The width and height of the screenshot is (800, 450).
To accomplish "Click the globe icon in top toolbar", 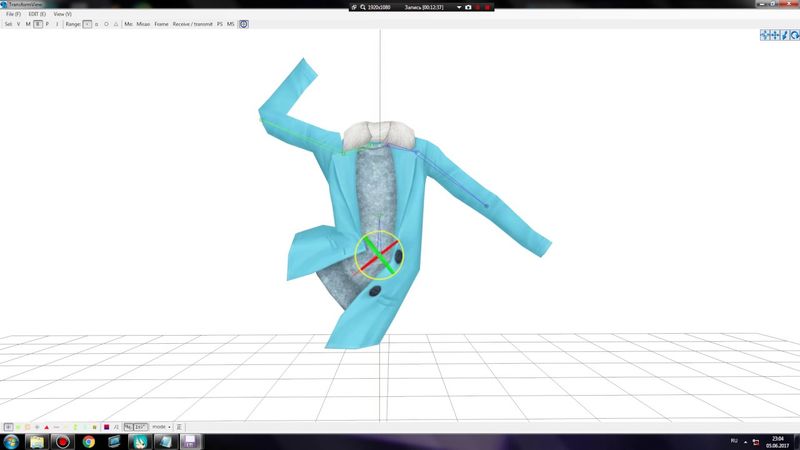I will click(x=244, y=23).
